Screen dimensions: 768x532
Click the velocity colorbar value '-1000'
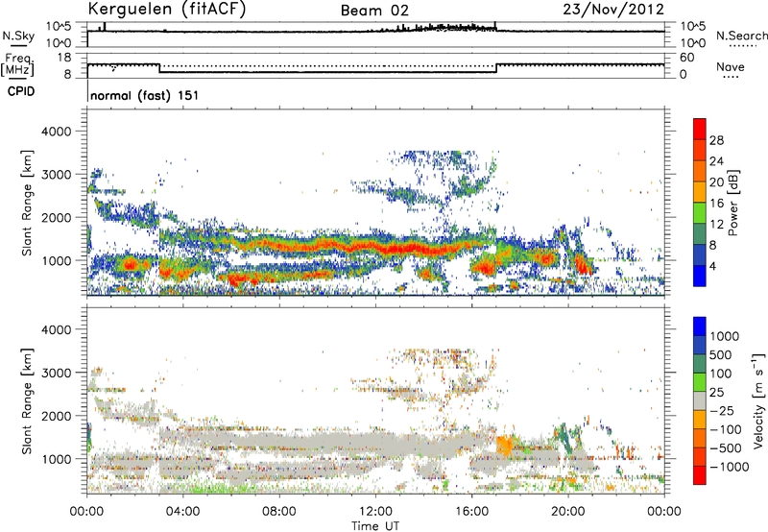pos(729,467)
